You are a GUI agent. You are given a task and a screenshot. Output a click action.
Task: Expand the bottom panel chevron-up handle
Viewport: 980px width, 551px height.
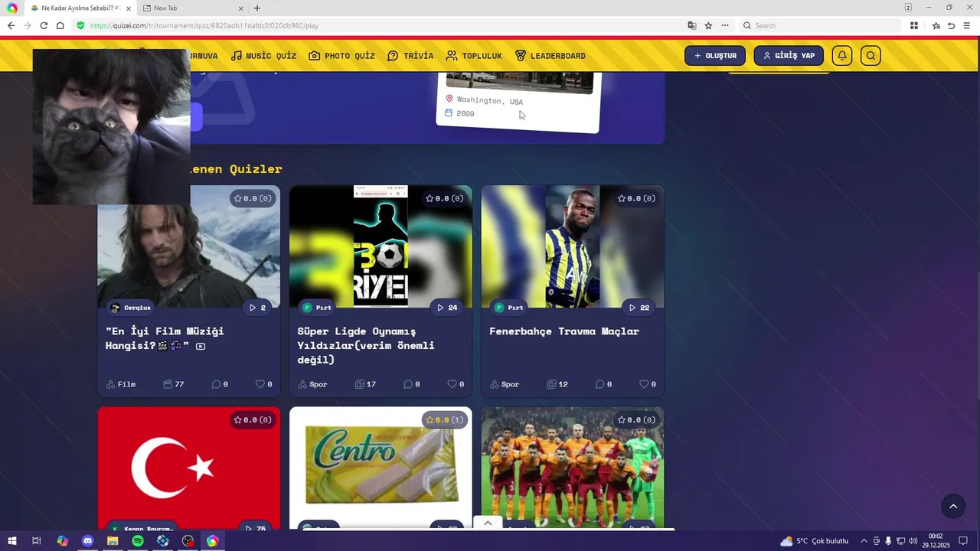click(488, 523)
